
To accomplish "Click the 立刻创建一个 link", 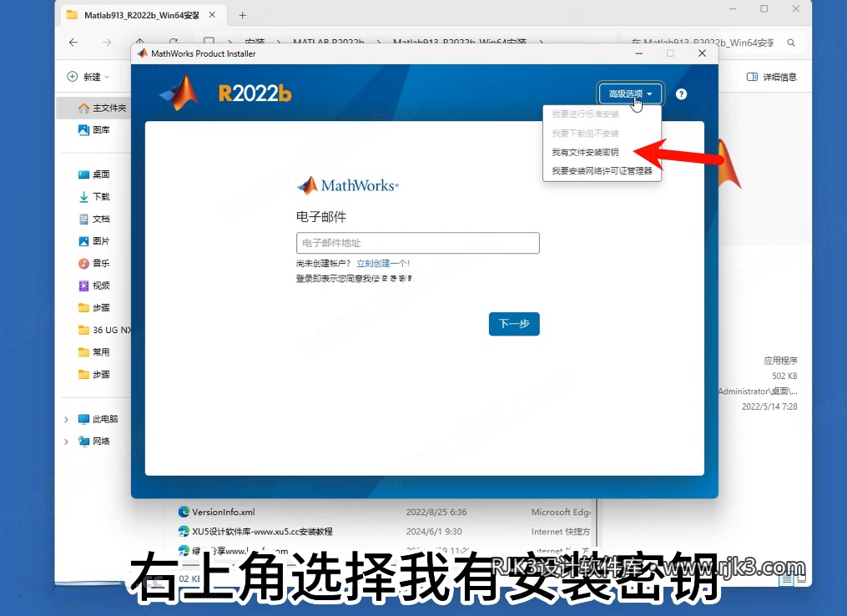I will pyautogui.click(x=383, y=263).
